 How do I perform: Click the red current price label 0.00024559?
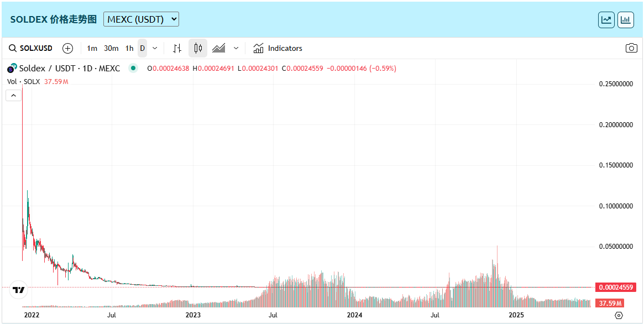coord(616,287)
